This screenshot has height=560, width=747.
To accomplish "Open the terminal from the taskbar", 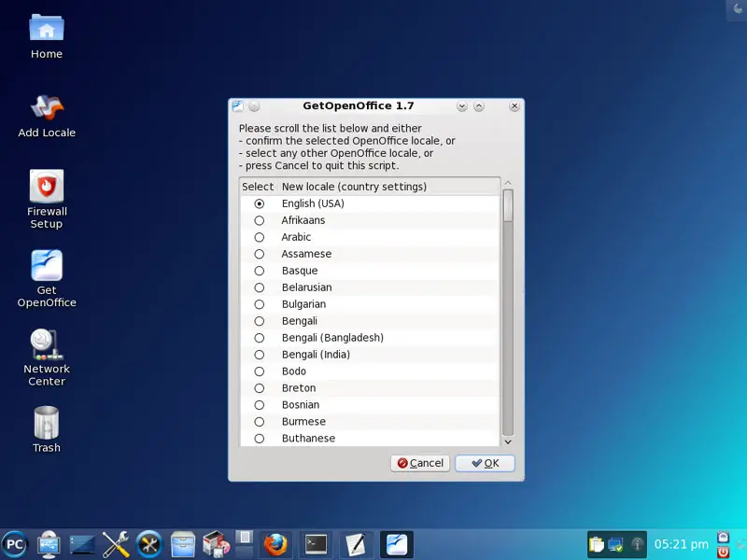I will 317,544.
